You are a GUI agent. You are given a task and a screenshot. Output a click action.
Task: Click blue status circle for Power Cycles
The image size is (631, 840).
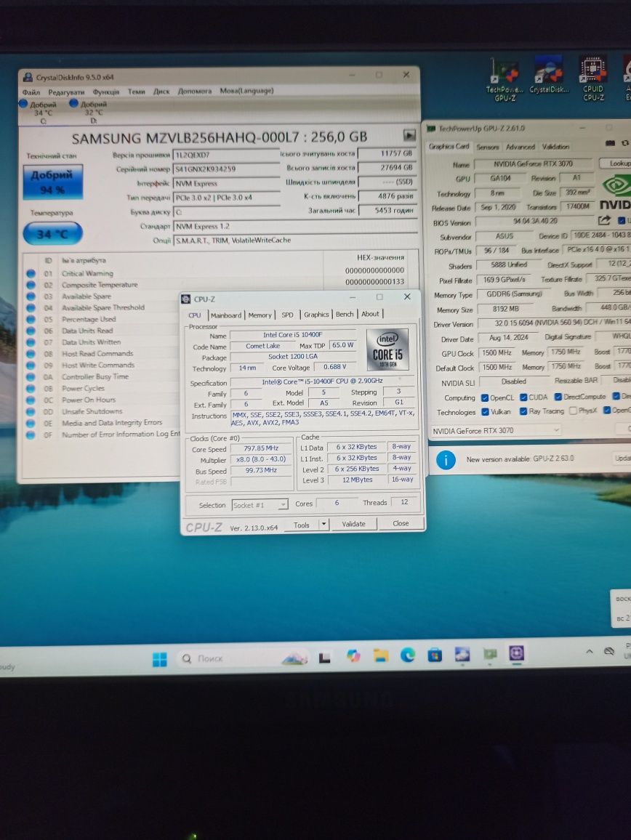point(31,389)
